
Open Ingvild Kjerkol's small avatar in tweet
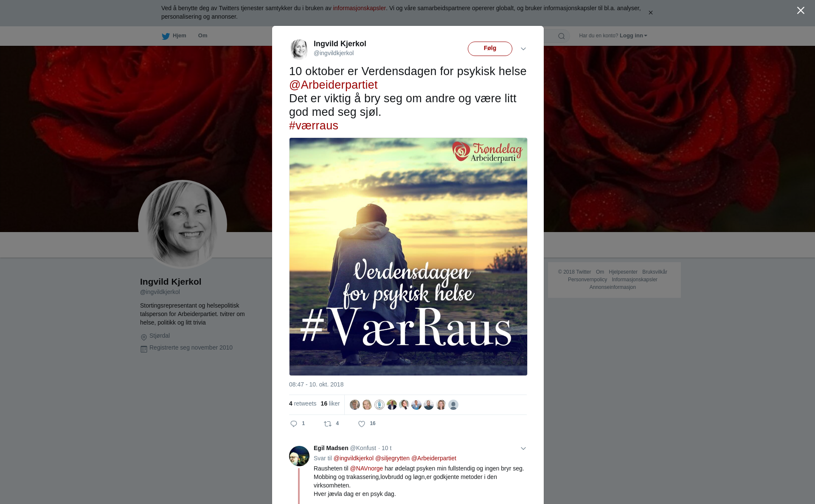click(x=299, y=49)
